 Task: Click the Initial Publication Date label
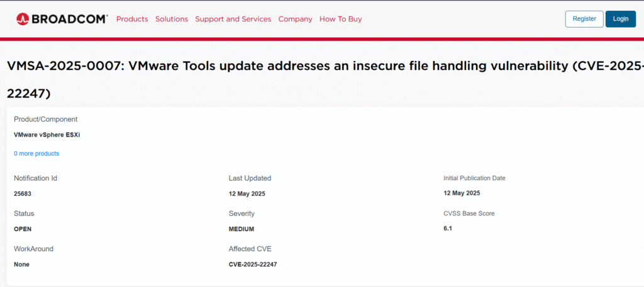click(x=474, y=178)
